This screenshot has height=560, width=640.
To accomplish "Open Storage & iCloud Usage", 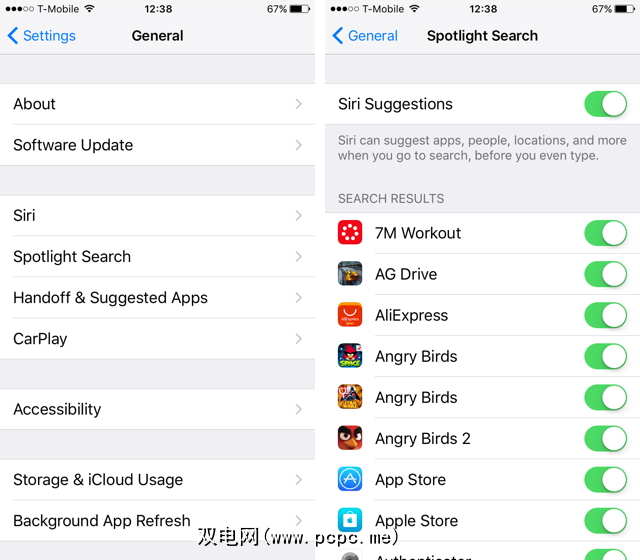I will (158, 480).
